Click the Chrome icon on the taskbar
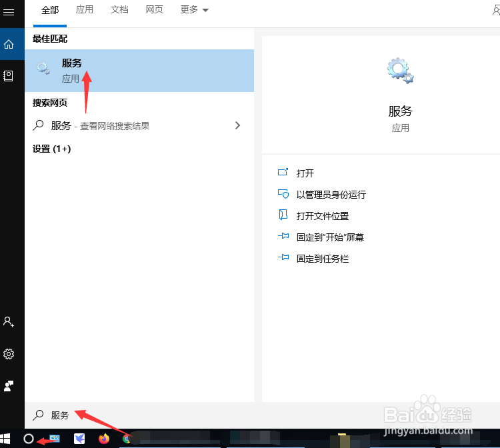500x448 pixels. pos(127,439)
